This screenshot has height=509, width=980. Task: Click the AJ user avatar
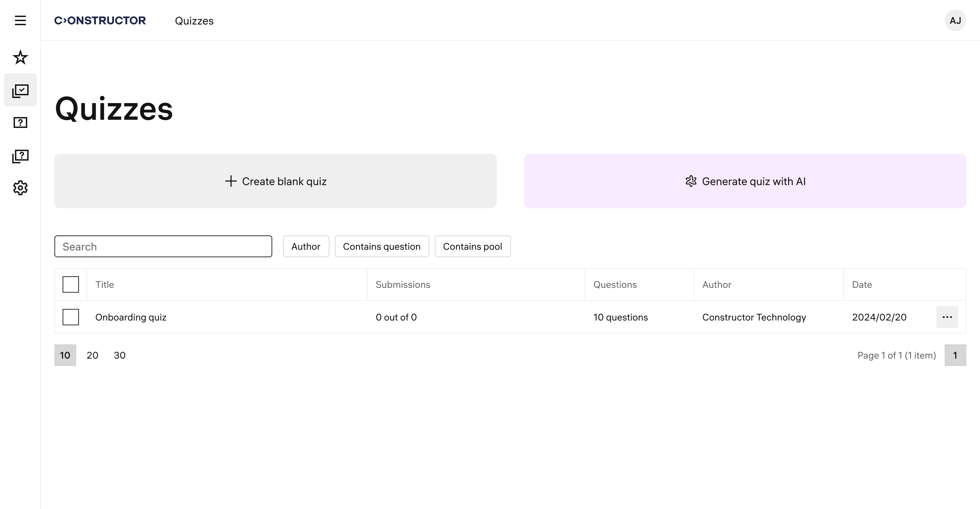[x=955, y=20]
